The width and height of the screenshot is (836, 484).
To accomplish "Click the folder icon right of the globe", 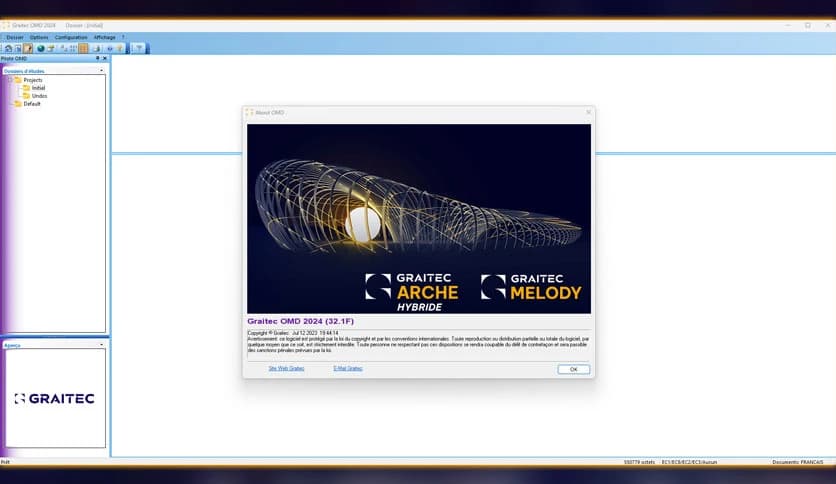I will click(x=51, y=49).
